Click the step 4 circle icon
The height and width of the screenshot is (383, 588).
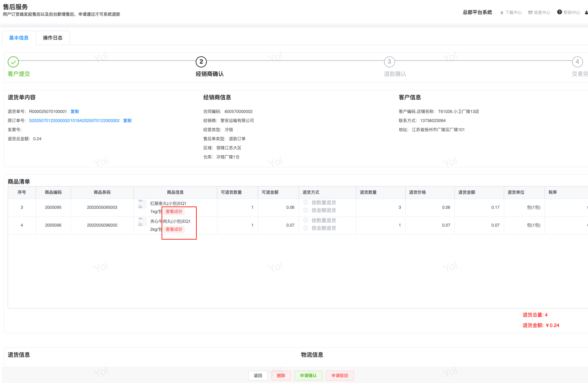click(x=577, y=62)
